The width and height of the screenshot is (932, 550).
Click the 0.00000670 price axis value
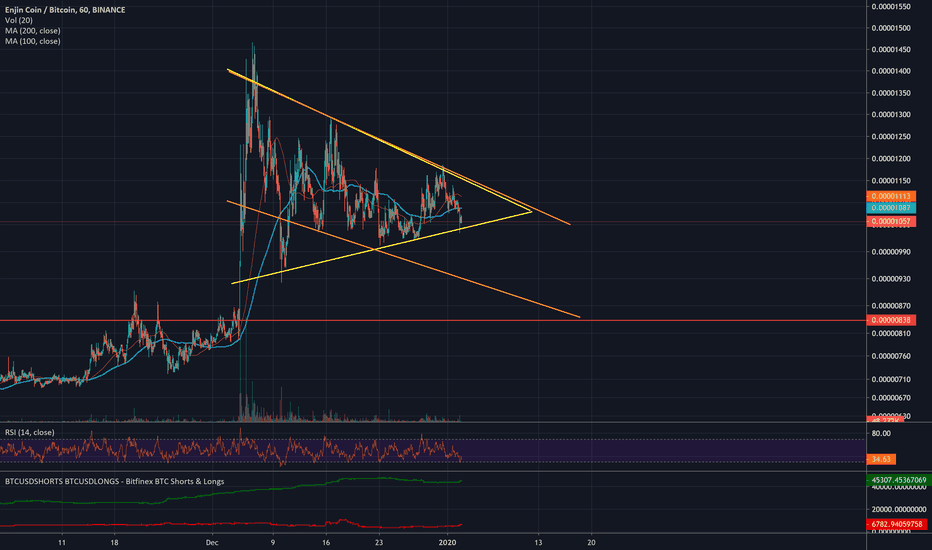point(891,397)
